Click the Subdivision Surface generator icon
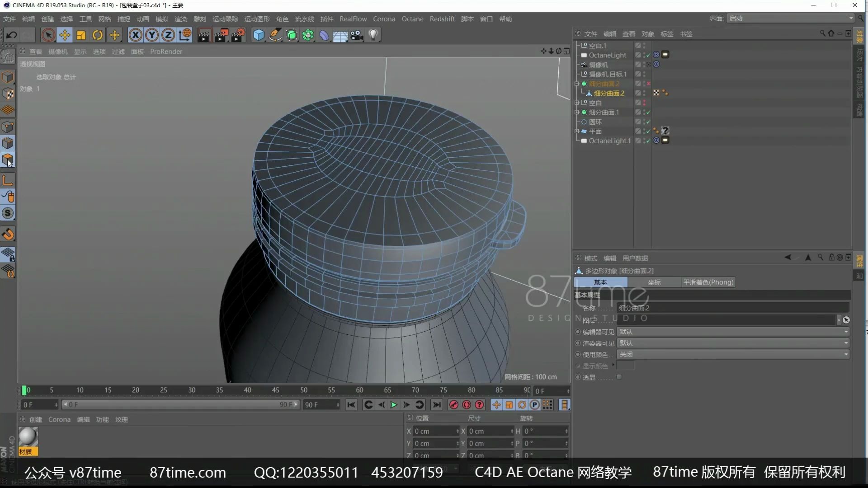The height and width of the screenshot is (488, 868). point(292,35)
